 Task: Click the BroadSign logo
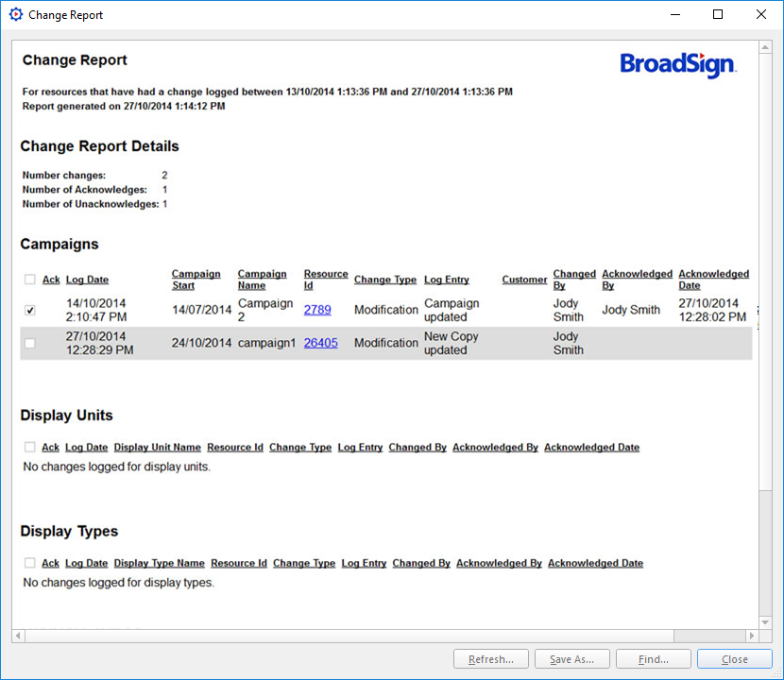[x=677, y=64]
